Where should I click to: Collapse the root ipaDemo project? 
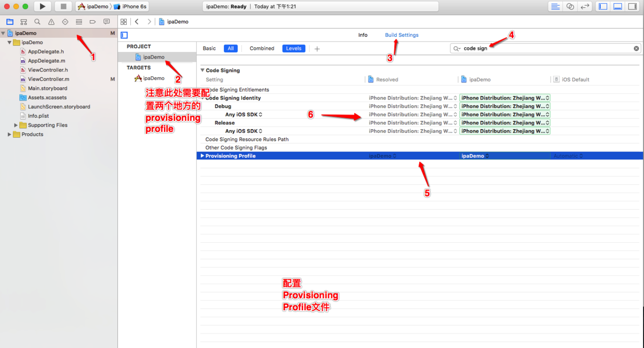click(3, 33)
